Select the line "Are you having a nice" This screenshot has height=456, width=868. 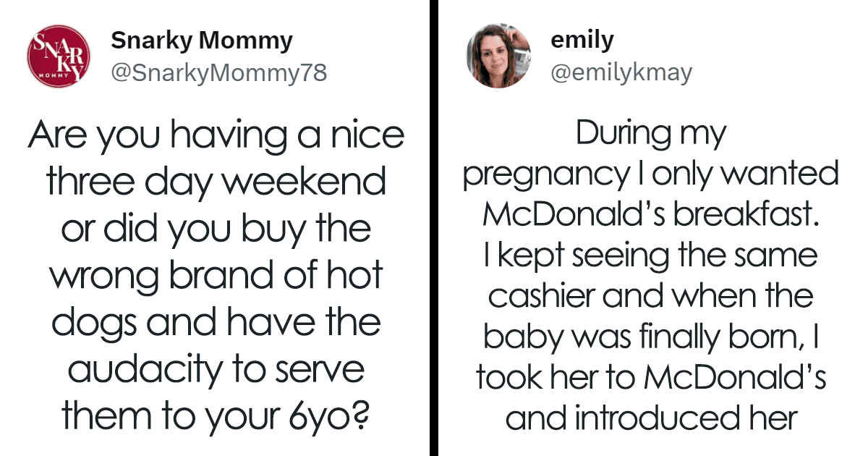(216, 137)
